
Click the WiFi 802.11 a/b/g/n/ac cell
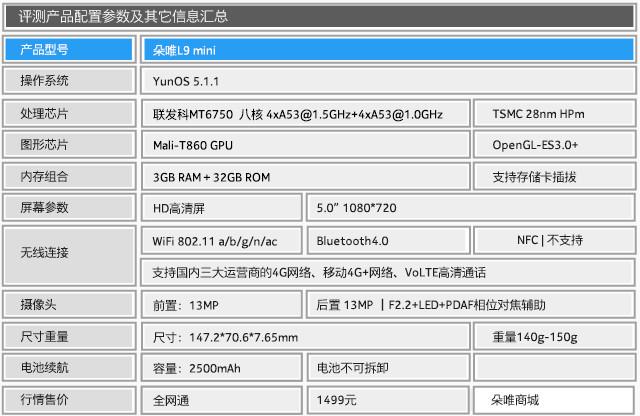pos(222,241)
